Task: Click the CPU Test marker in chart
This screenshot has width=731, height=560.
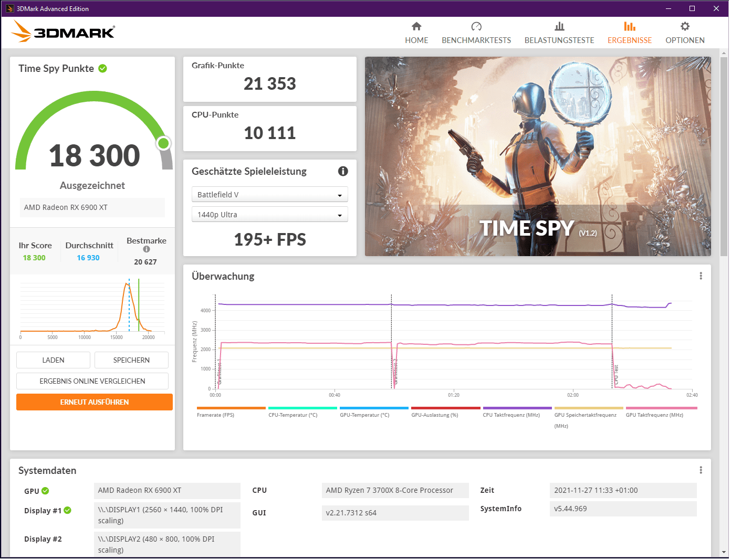Action: pos(617,376)
